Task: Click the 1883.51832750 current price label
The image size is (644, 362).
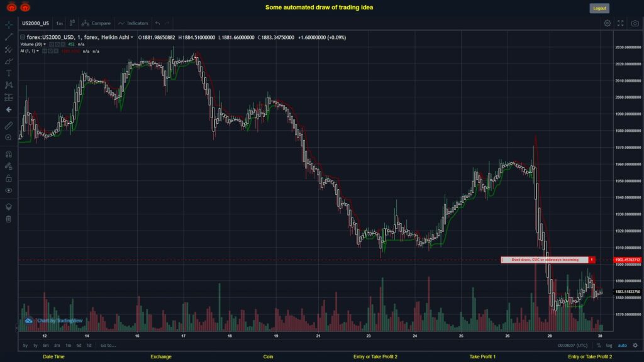Action: [627, 292]
